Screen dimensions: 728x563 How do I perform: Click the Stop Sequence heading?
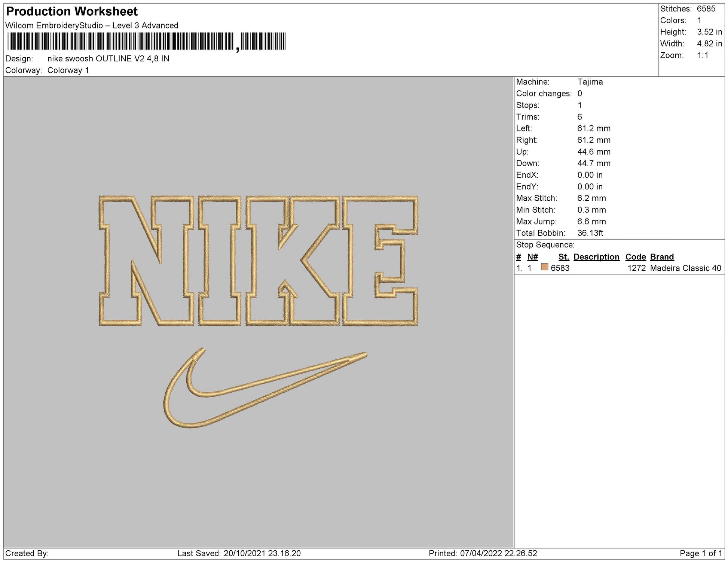pos(545,245)
